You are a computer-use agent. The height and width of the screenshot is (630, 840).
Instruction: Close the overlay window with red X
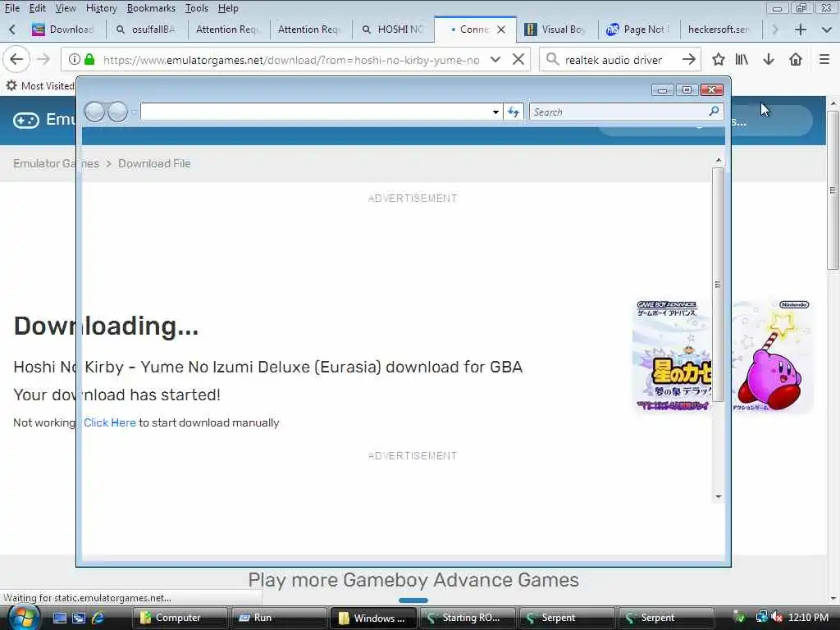(712, 90)
